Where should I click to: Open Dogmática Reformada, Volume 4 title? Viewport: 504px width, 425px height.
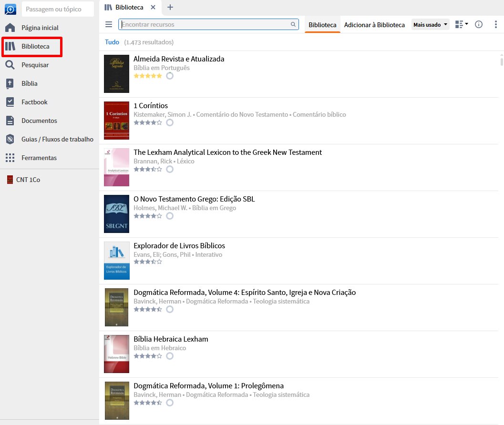point(245,293)
